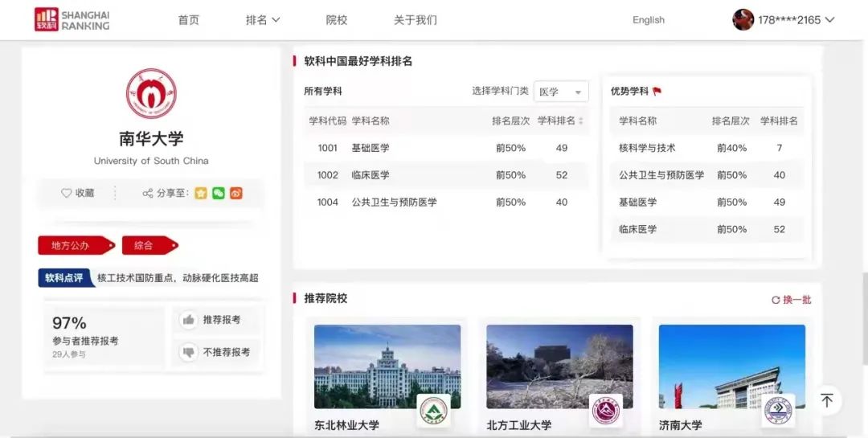Click the red flag beside 优势学科
This screenshot has height=438, width=868.
657,92
